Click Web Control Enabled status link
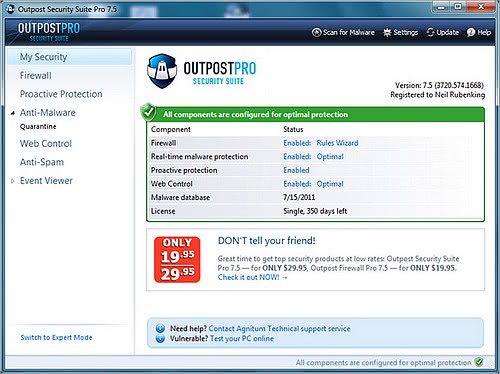This screenshot has width=500, height=374. point(297,184)
